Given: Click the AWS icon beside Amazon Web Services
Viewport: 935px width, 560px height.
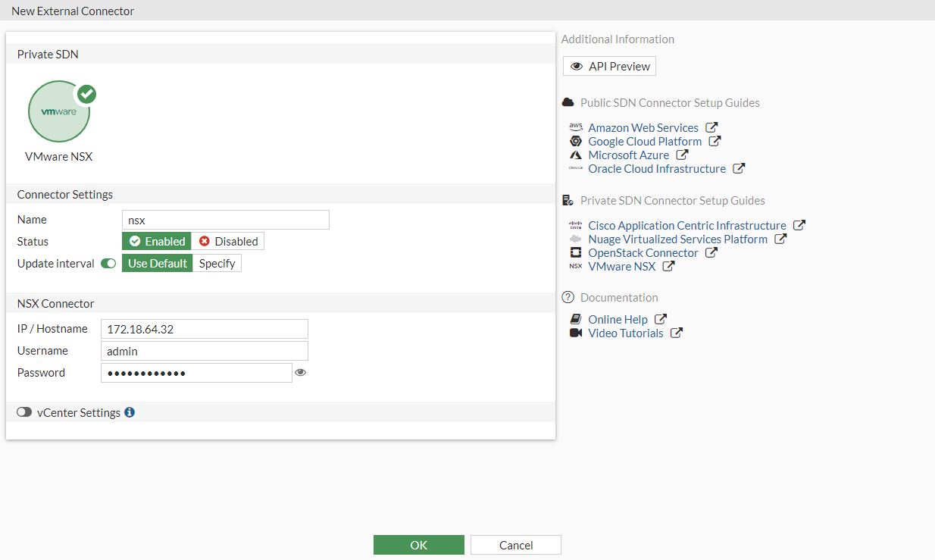Looking at the screenshot, I should (576, 127).
